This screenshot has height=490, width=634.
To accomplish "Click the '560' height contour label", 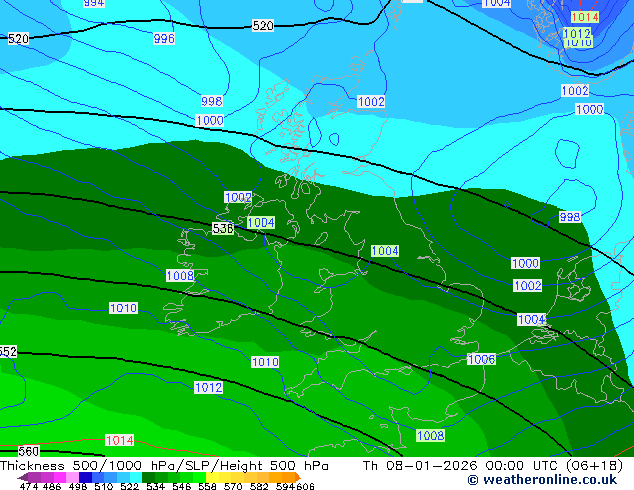I will [29, 451].
